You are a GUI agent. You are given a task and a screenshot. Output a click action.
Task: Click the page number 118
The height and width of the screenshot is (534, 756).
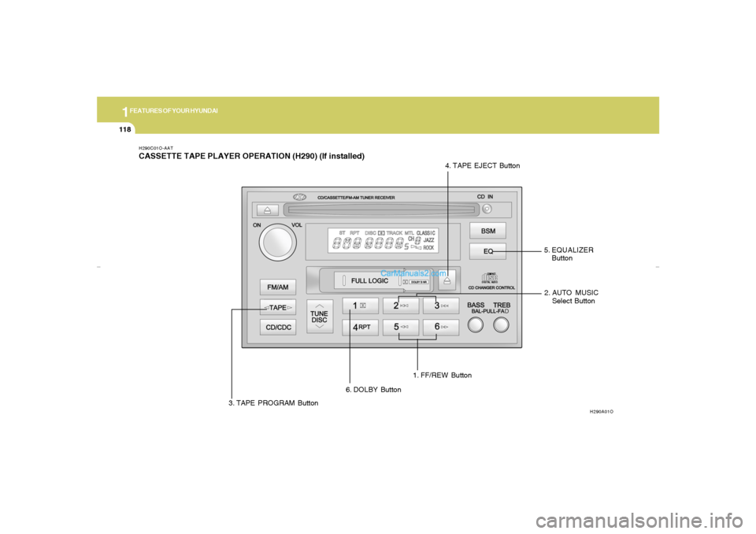[x=125, y=129]
